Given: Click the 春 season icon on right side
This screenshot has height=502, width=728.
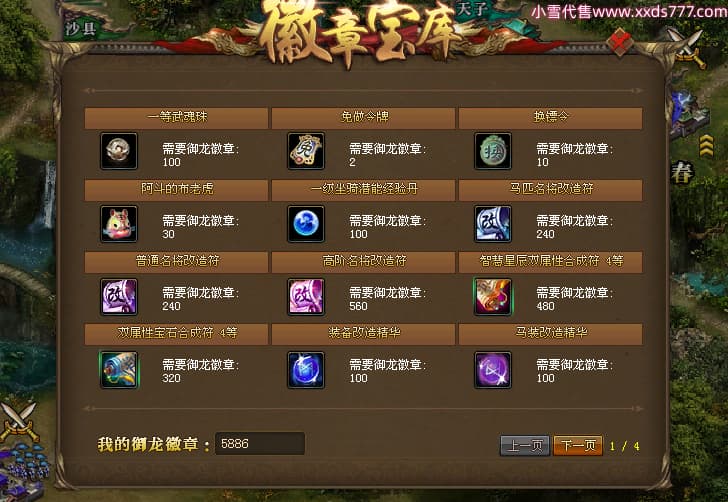Looking at the screenshot, I should 682,174.
